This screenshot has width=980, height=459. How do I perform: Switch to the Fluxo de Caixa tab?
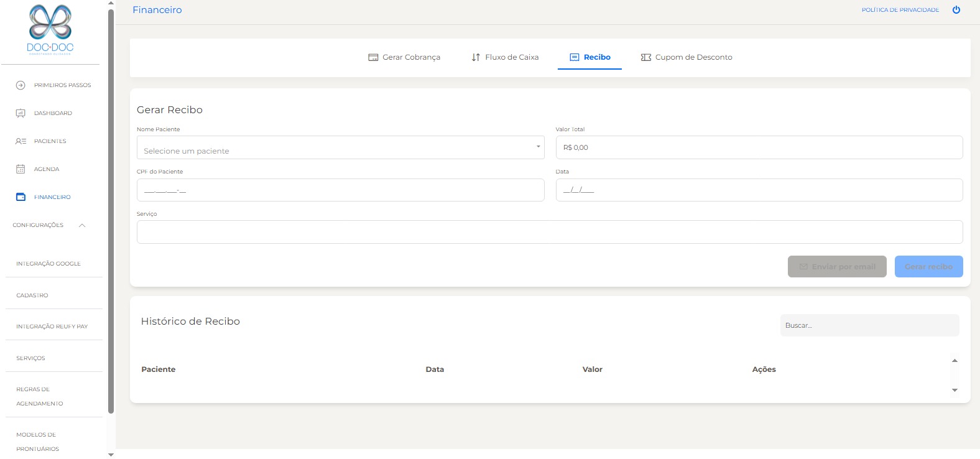pyautogui.click(x=505, y=57)
